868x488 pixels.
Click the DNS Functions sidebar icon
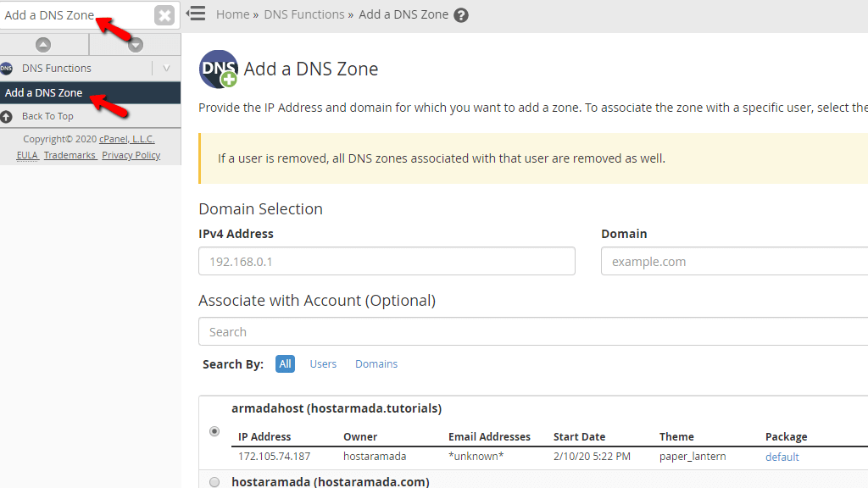click(6, 68)
